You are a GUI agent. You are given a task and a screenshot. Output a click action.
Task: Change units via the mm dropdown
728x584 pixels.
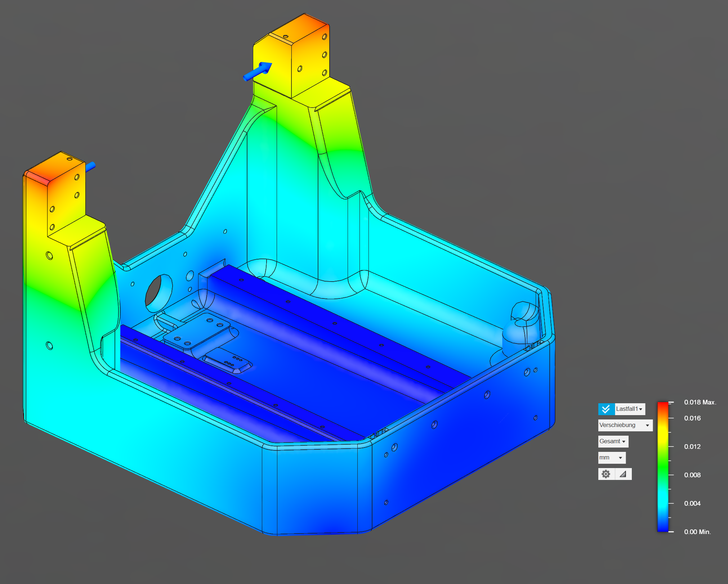611,458
